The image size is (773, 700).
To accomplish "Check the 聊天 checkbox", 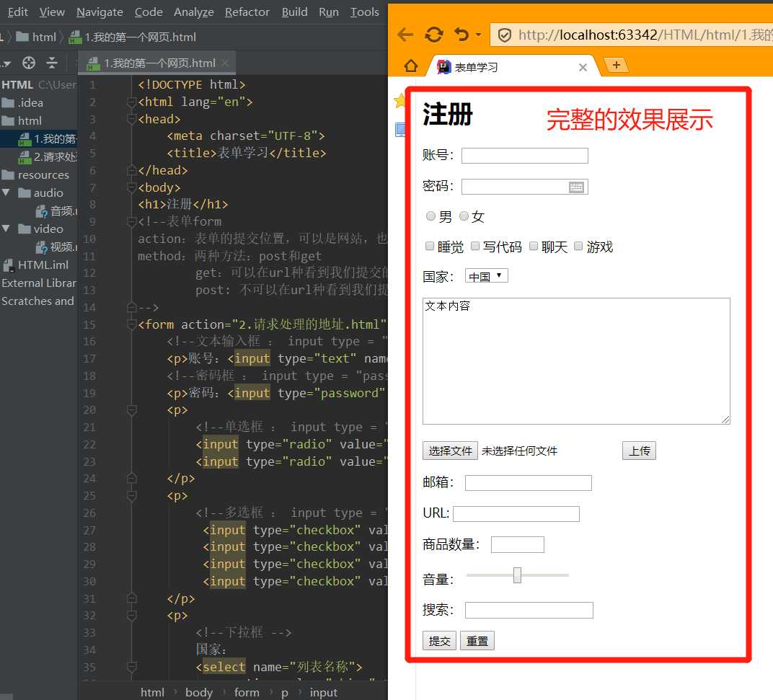I will click(x=534, y=246).
